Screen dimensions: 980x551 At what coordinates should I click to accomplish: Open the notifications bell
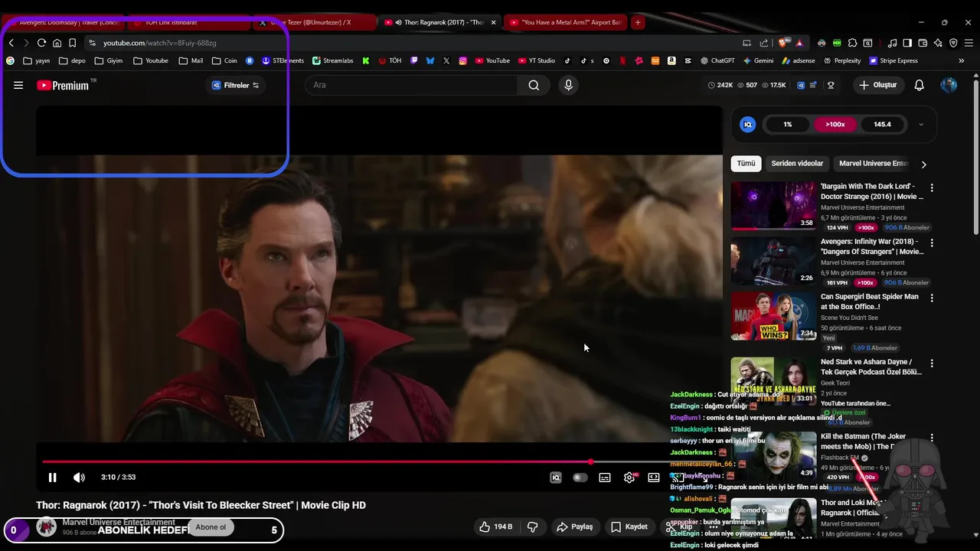click(x=919, y=85)
